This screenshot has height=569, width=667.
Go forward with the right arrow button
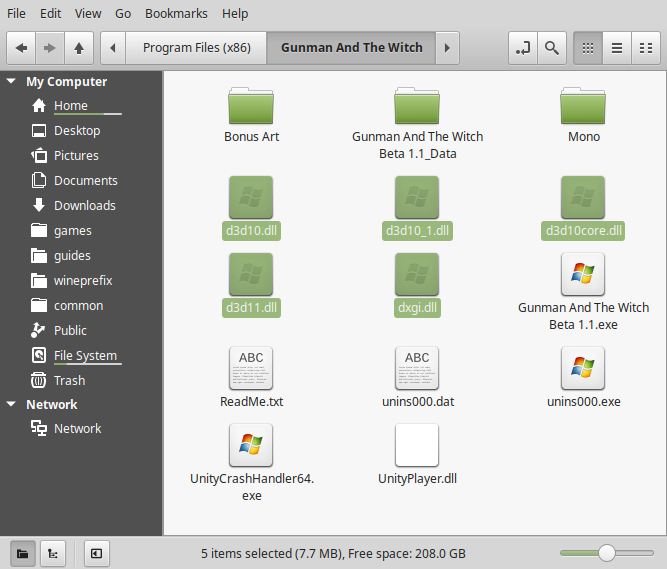[50, 48]
